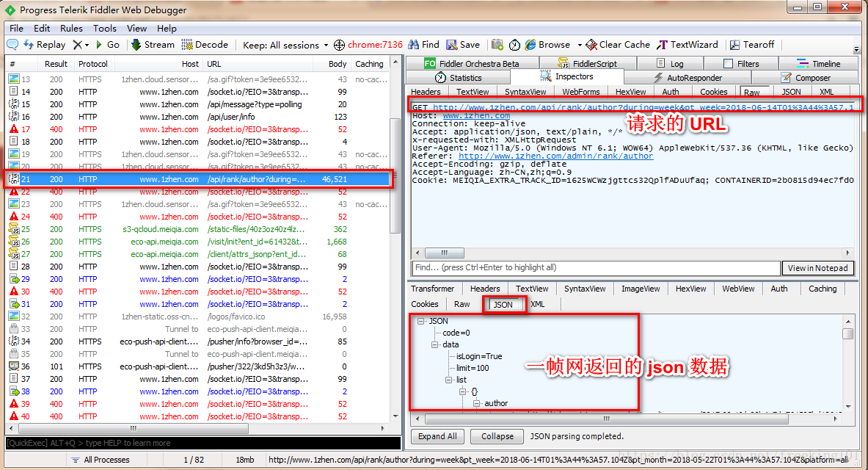Image resolution: width=868 pixels, height=470 pixels.
Task: Click the Host www.1zhen.com link
Action: click(x=476, y=115)
